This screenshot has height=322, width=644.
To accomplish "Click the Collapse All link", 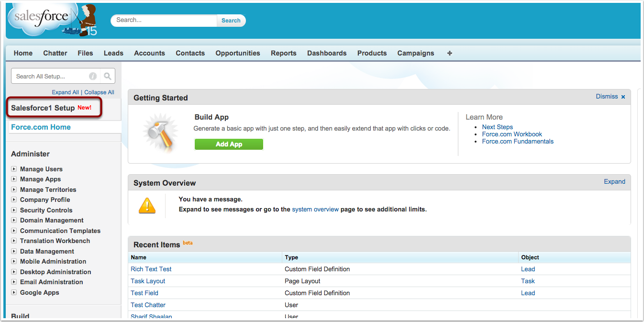I will coord(99,92).
